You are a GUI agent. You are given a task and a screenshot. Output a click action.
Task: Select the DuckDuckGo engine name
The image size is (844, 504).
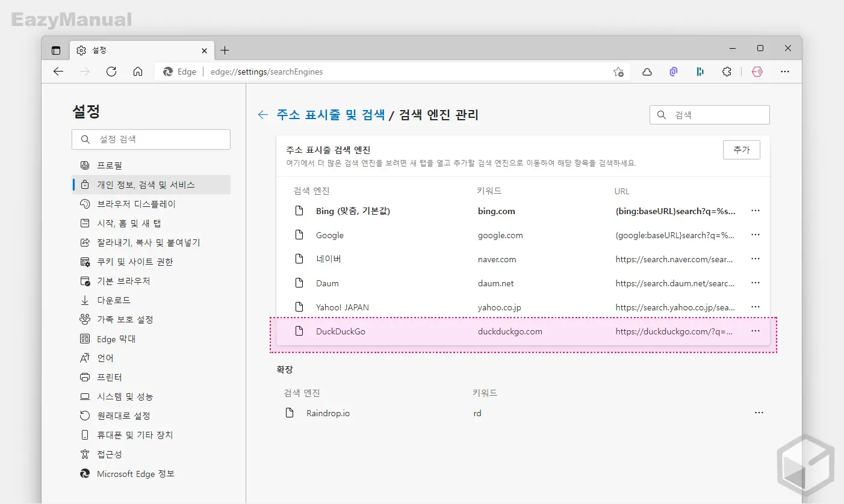coord(341,331)
